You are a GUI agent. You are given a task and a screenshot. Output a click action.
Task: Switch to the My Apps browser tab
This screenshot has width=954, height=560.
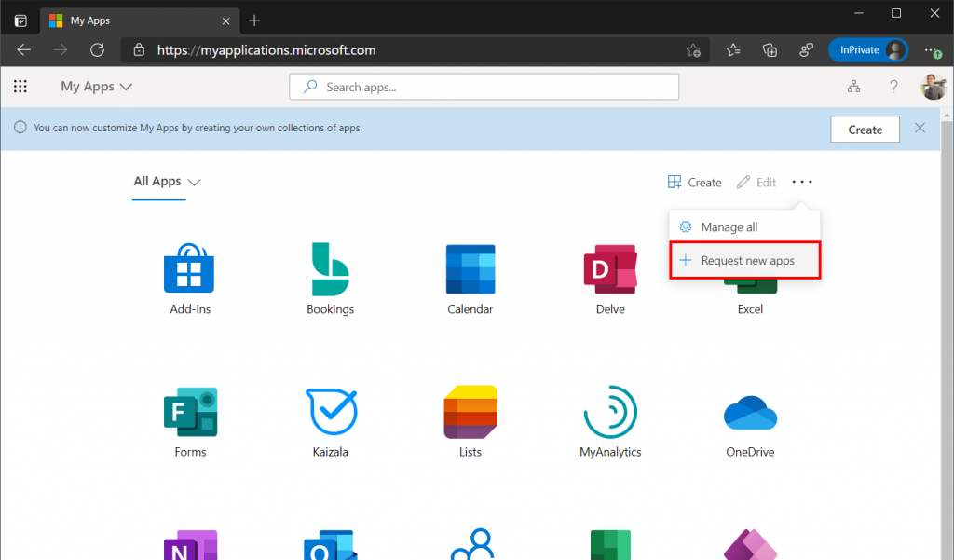point(140,20)
